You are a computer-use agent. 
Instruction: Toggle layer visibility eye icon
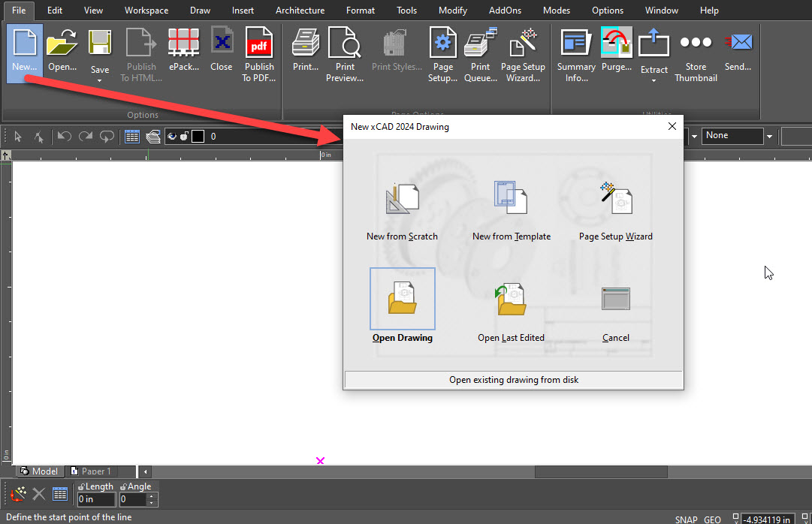coord(171,137)
